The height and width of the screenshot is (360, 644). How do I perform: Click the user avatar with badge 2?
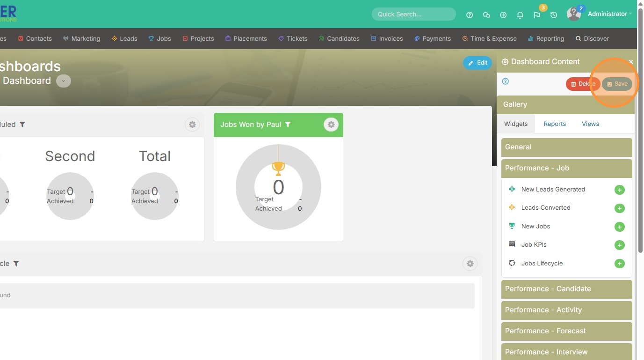574,14
